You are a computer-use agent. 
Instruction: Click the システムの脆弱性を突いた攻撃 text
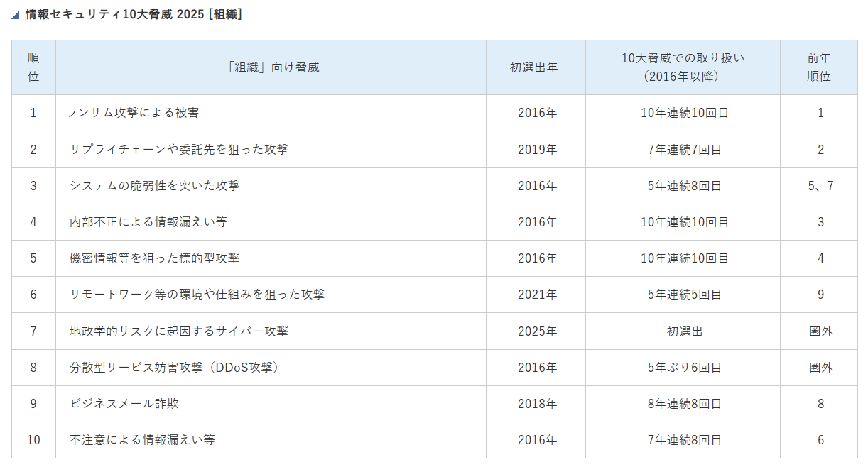154,186
